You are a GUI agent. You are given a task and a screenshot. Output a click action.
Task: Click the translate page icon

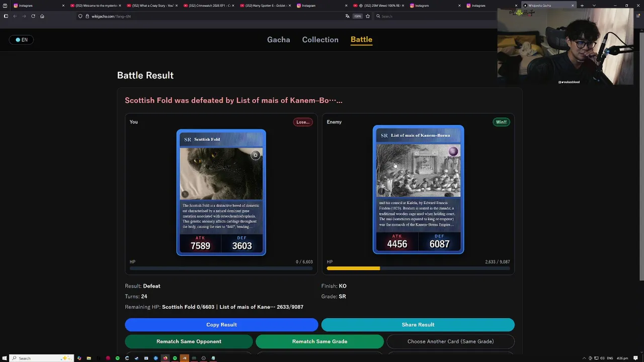click(347, 16)
